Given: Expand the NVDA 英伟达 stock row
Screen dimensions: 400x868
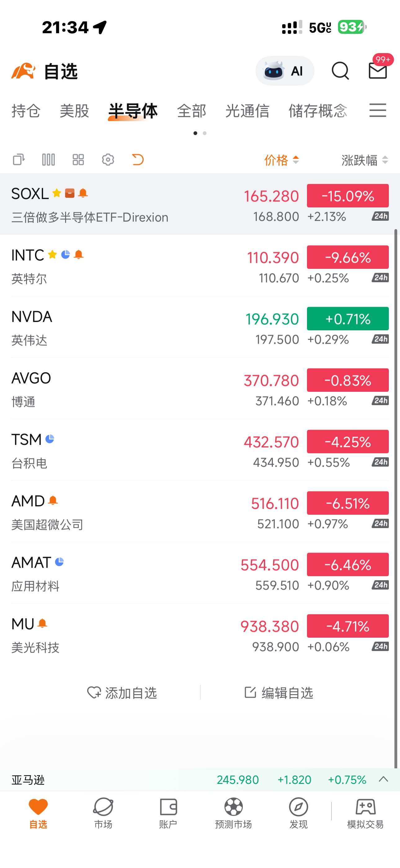Looking at the screenshot, I should (x=200, y=327).
